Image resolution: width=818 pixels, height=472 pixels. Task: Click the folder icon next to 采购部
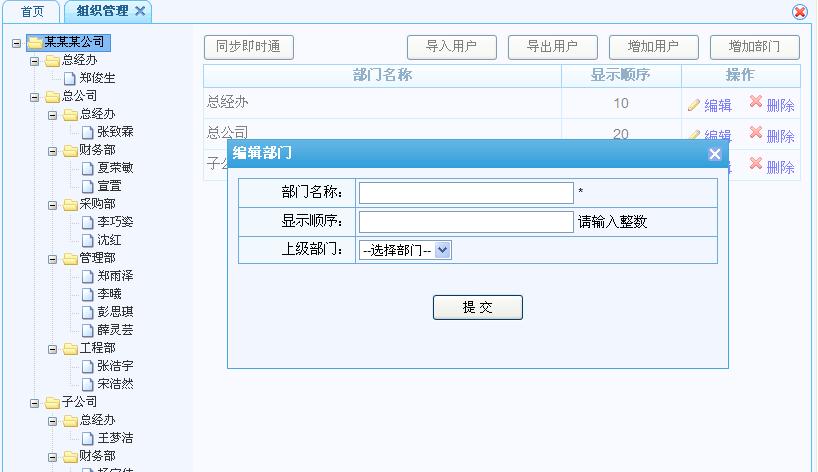70,205
